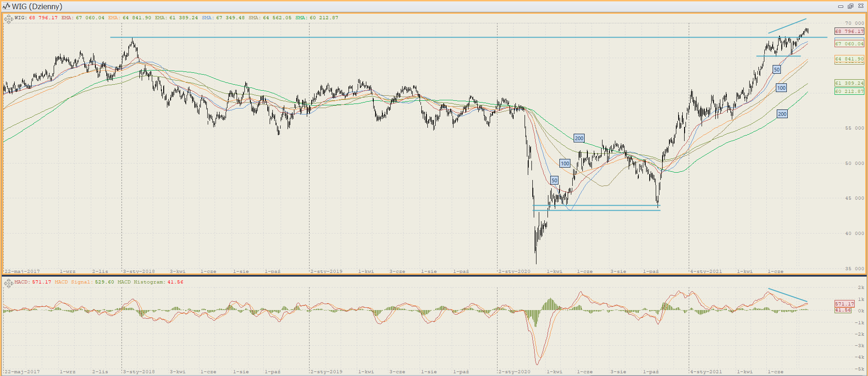This screenshot has height=376, width=868.
Task: Click the pan control icon in MACD panel
Action: [x=8, y=283]
